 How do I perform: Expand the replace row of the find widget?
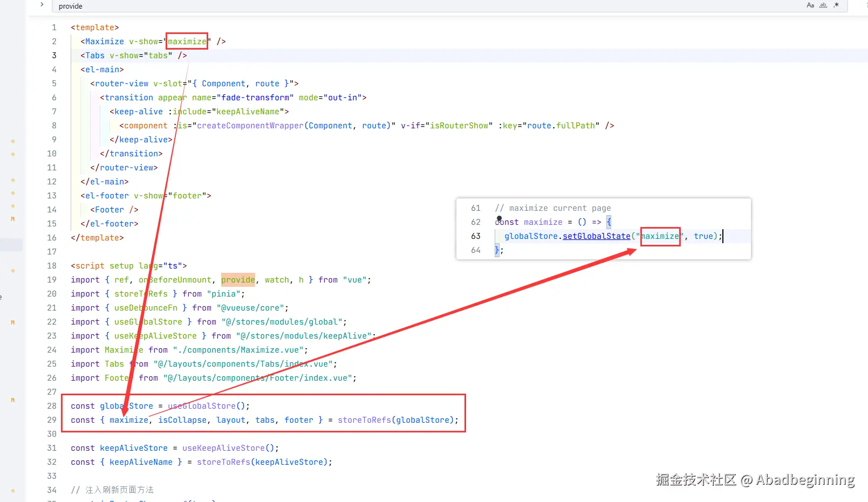click(42, 5)
